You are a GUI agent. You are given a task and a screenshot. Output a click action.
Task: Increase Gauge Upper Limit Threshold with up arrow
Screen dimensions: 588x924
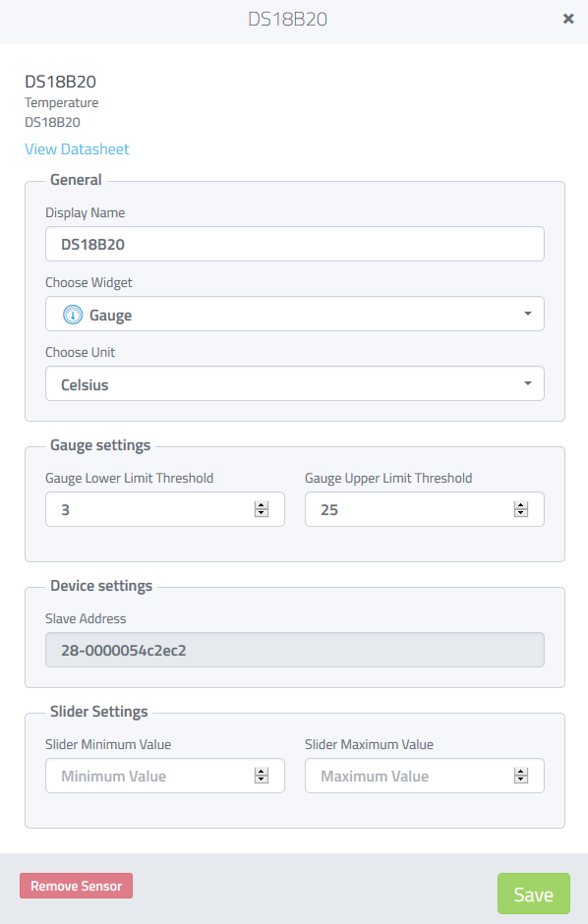coord(521,505)
